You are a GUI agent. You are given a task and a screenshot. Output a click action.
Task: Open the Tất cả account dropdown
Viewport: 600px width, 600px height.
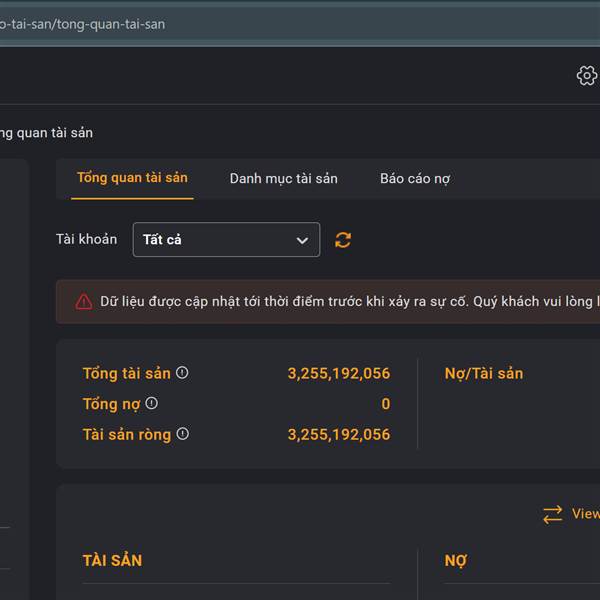coord(226,240)
